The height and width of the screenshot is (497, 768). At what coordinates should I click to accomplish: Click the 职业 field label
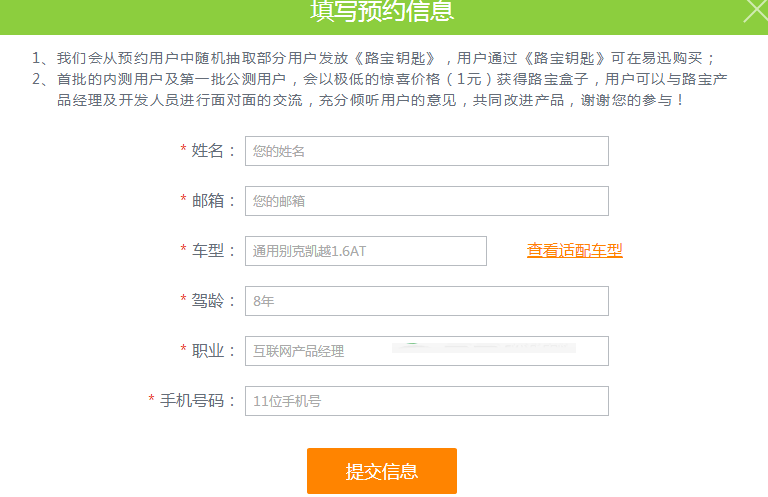[x=213, y=351]
